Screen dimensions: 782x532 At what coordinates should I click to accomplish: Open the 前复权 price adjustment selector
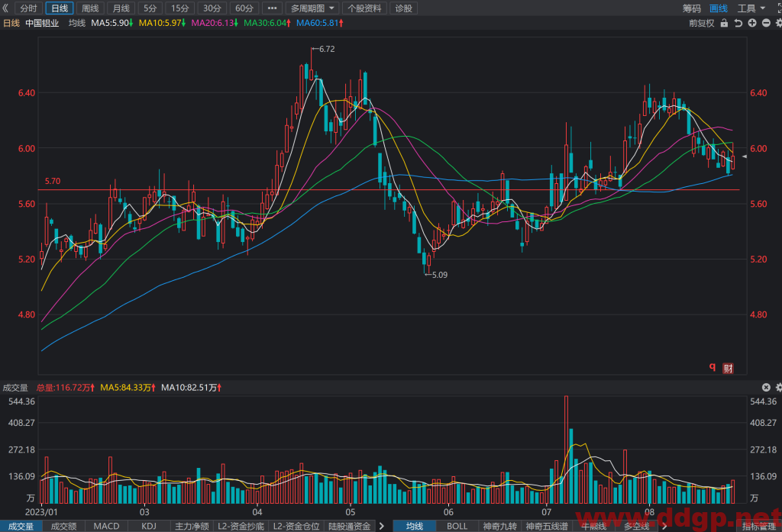[702, 23]
